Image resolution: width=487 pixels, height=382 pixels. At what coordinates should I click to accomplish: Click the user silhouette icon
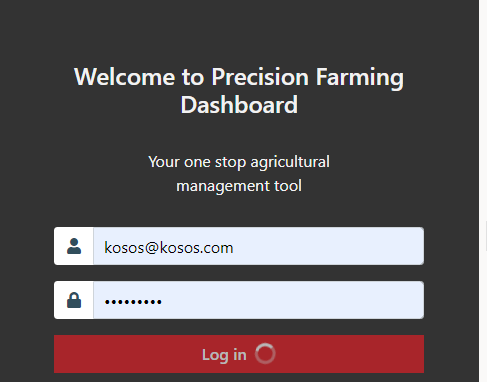(x=74, y=246)
